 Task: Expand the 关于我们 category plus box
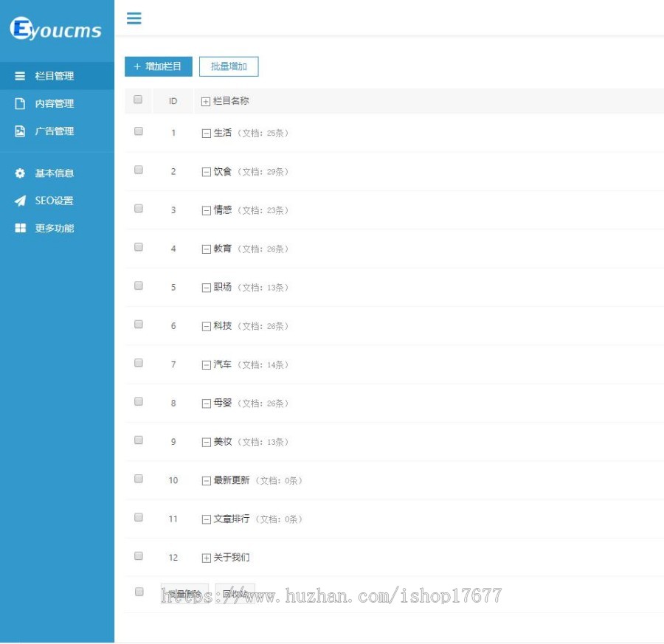[x=207, y=558]
